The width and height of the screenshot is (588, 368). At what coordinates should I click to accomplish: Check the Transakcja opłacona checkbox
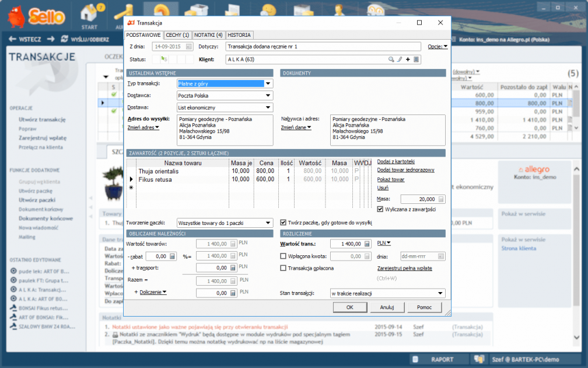tap(283, 268)
